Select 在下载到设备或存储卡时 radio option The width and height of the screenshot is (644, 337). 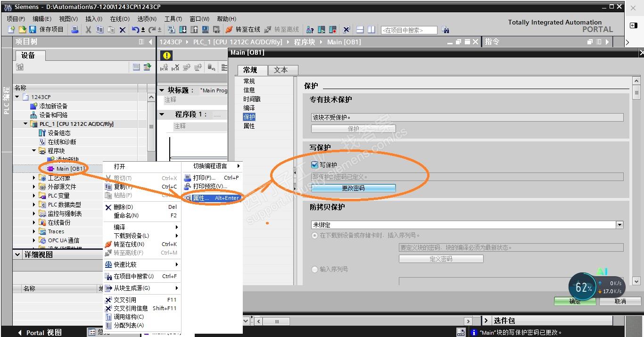[x=315, y=235]
